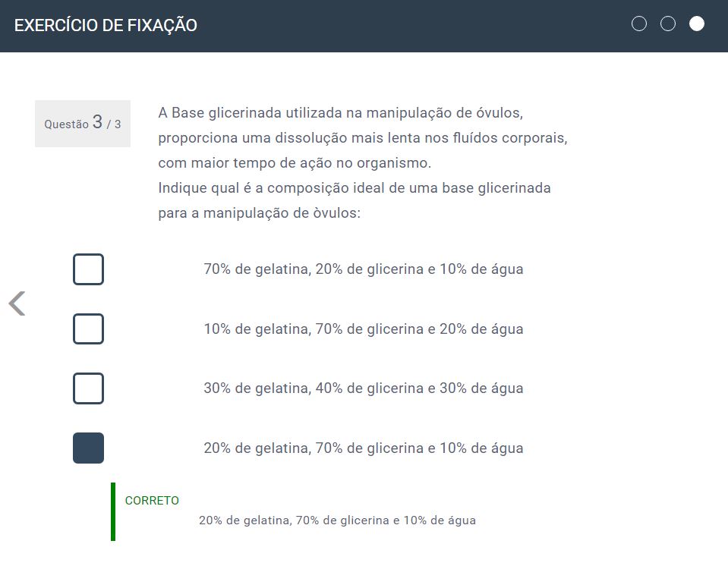
Task: Click the EXERCÍCIO DE FIXAÇÃO header title
Action: pyautogui.click(x=106, y=25)
